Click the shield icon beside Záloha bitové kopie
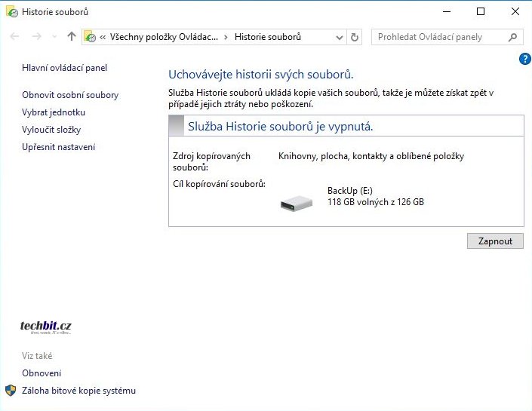Viewport: 532px width, 411px height. pos(11,391)
